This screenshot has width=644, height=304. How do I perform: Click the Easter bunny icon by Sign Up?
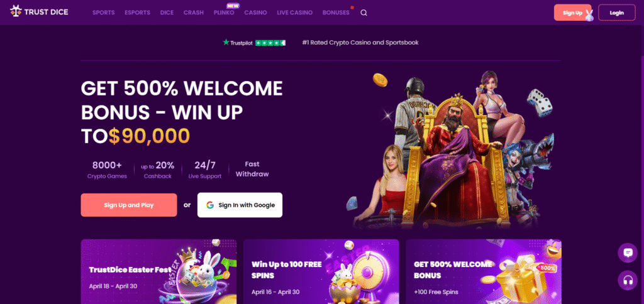[589, 15]
